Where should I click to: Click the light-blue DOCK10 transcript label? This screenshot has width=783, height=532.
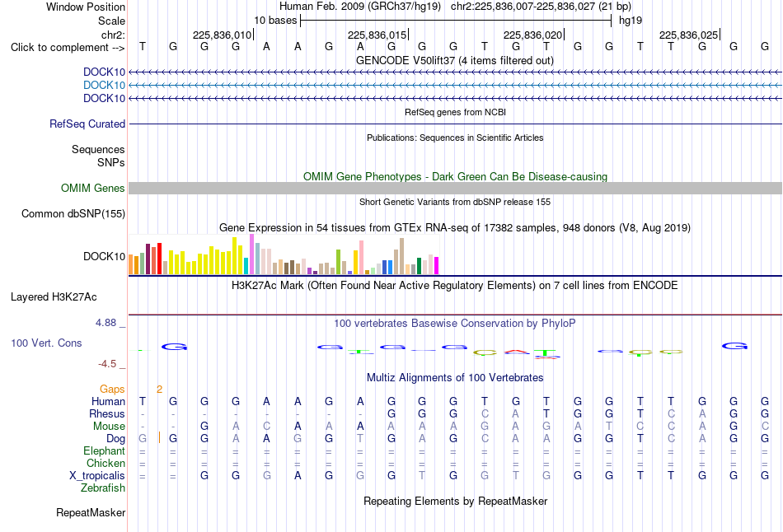coord(105,85)
